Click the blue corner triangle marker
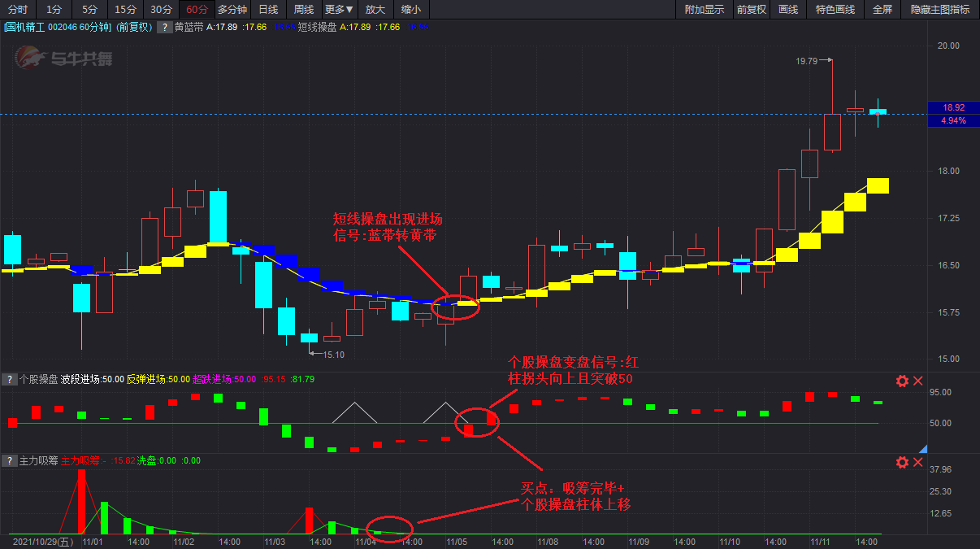 click(922, 448)
